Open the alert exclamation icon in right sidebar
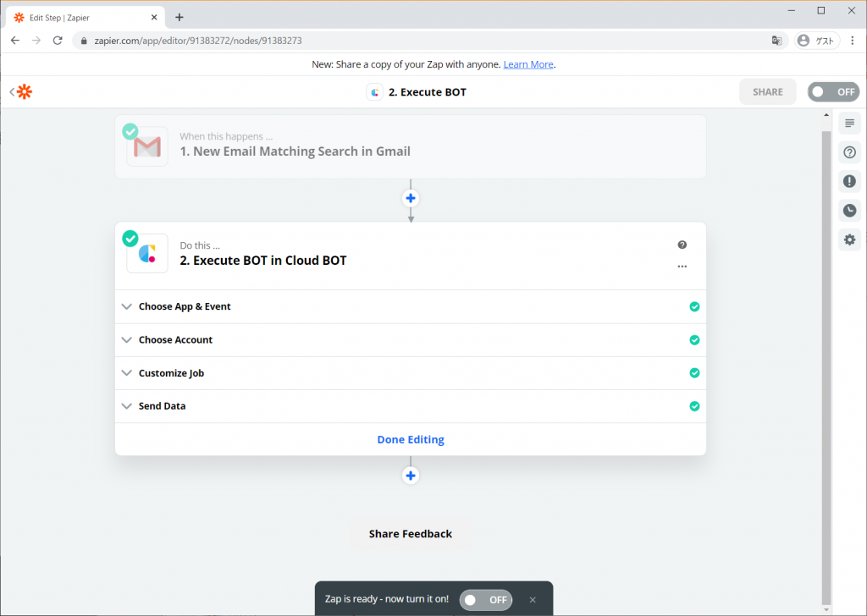The width and height of the screenshot is (867, 616). 849,181
